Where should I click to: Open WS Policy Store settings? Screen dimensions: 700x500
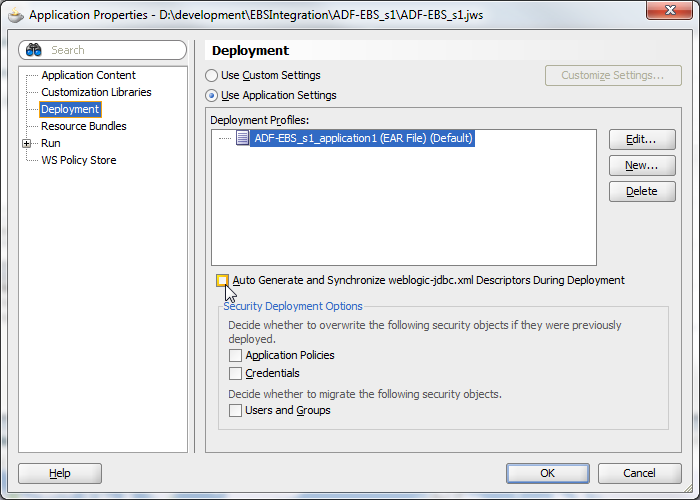pyautogui.click(x=79, y=160)
